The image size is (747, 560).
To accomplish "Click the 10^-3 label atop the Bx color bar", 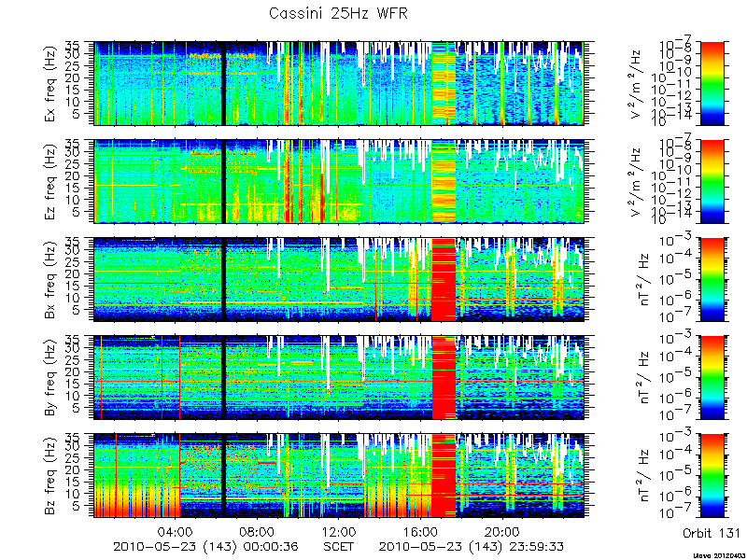I will coord(677,240).
